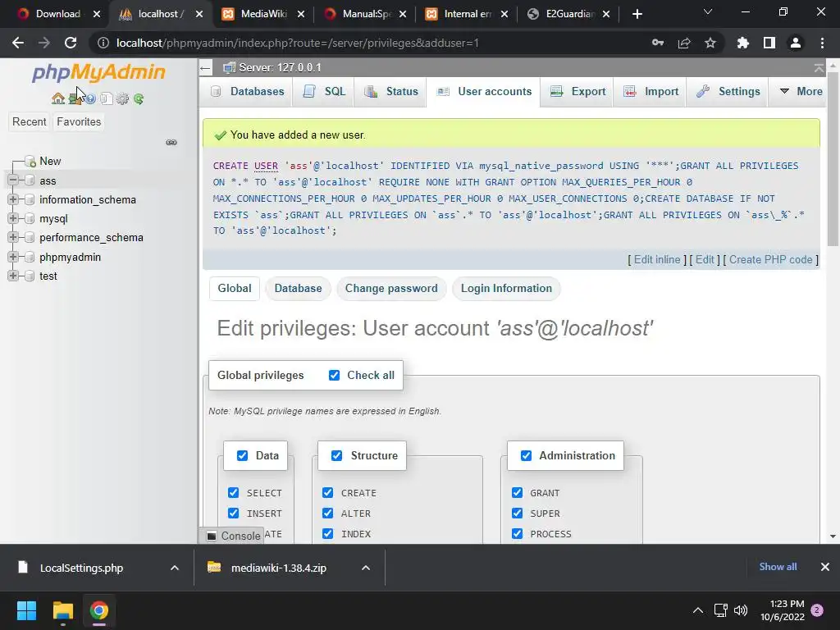Collapse navigation panel arrow icon
The height and width of the screenshot is (630, 840).
[x=205, y=68]
